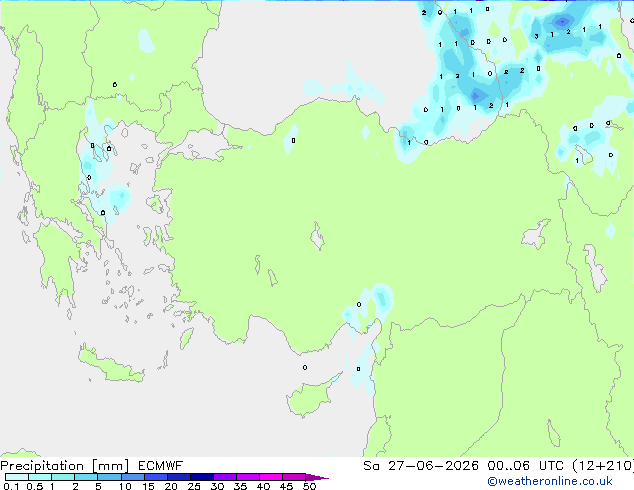Click the 35–40 mm legend color swatch
The image size is (634, 490).
click(248, 477)
